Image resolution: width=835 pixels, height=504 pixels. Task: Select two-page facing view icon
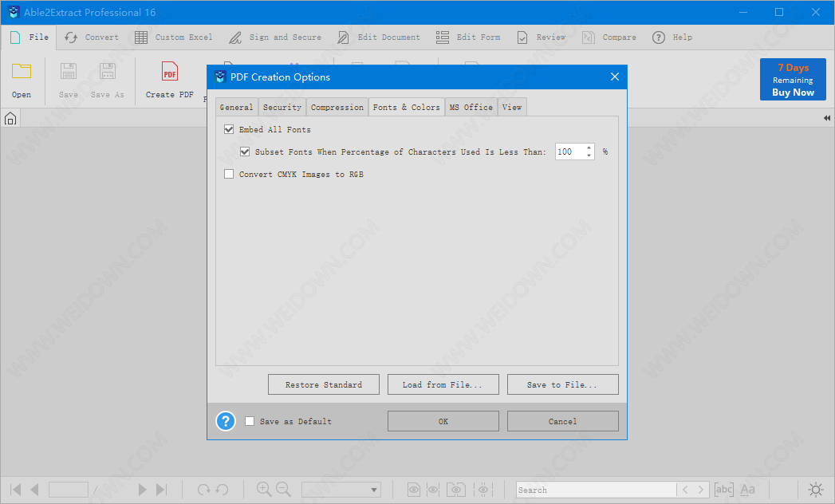[x=456, y=489]
